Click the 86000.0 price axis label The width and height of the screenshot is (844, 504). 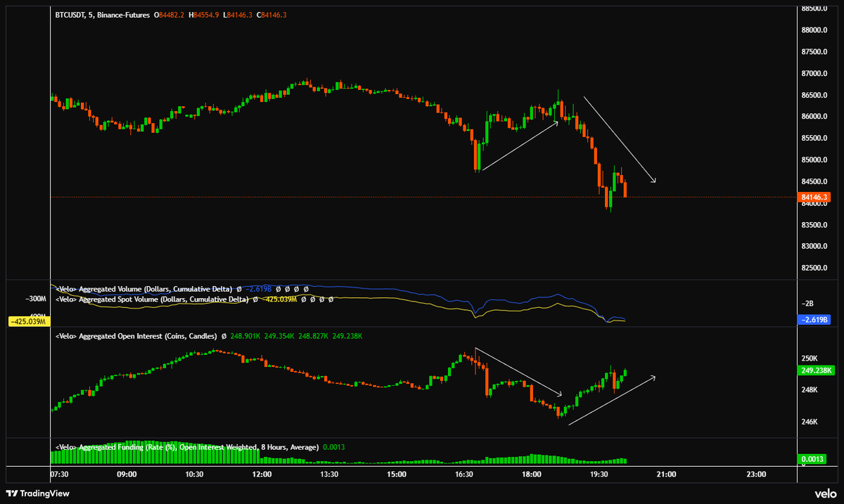click(814, 117)
